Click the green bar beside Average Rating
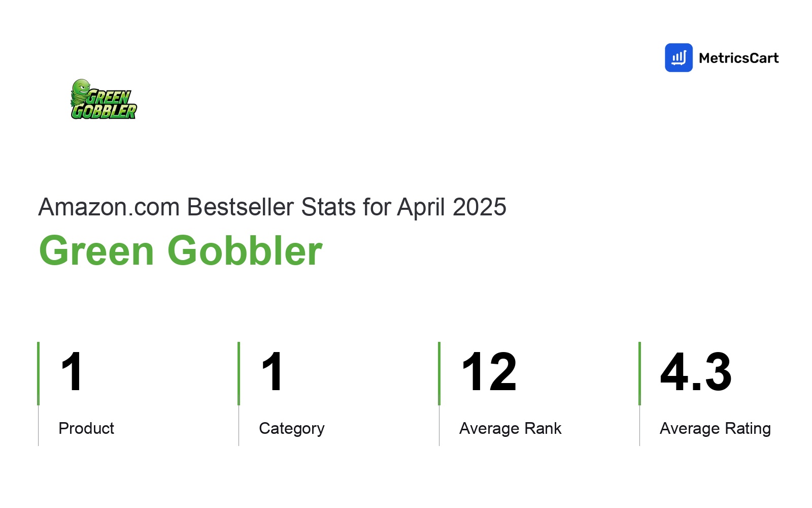812x508 pixels. coord(639,373)
